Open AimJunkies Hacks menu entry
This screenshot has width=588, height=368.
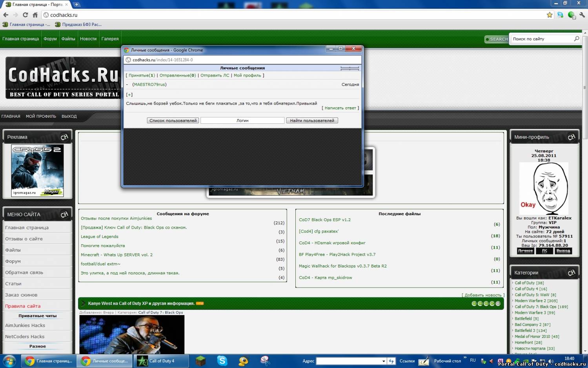point(25,325)
